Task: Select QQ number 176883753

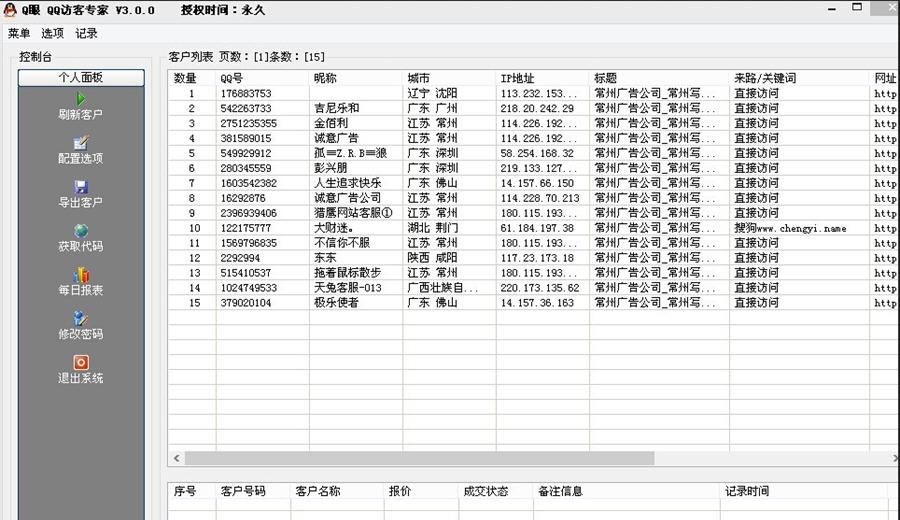Action: pyautogui.click(x=246, y=94)
